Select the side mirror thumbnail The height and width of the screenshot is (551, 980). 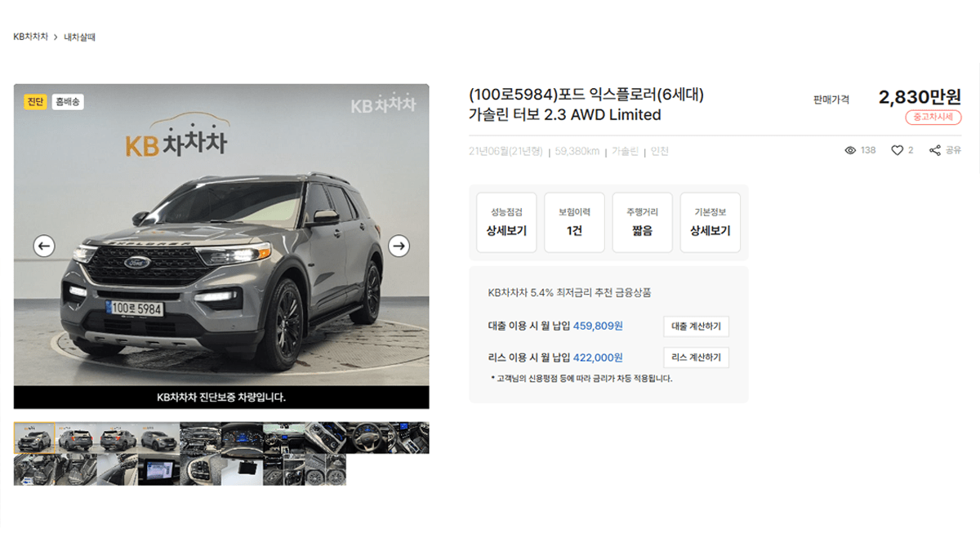point(118,469)
